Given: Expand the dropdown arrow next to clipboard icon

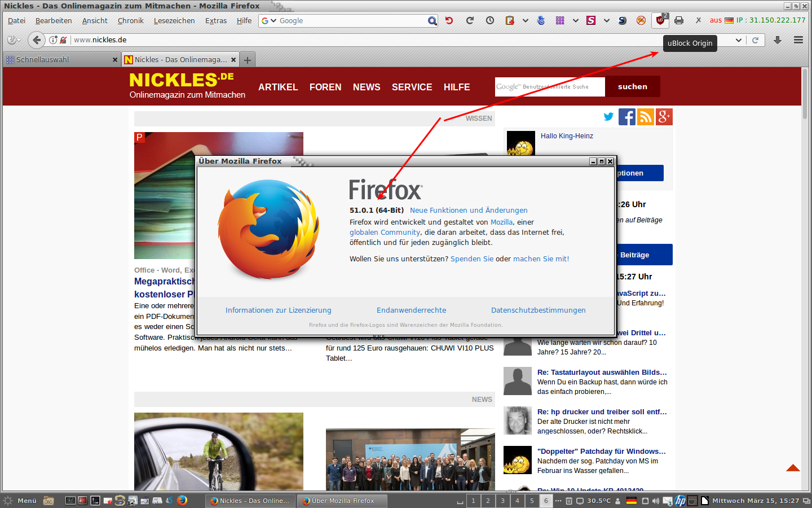Looking at the screenshot, I should (x=525, y=20).
